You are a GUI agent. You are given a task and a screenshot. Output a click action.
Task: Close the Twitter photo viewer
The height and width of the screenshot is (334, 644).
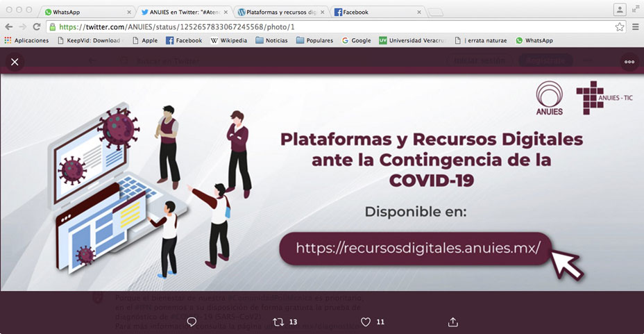pyautogui.click(x=15, y=62)
